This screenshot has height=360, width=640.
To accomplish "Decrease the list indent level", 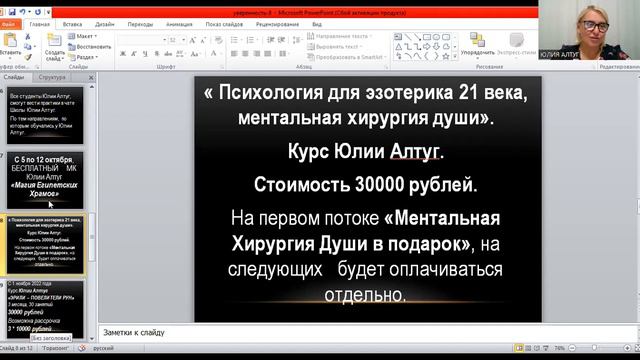I will pyautogui.click(x=270, y=40).
